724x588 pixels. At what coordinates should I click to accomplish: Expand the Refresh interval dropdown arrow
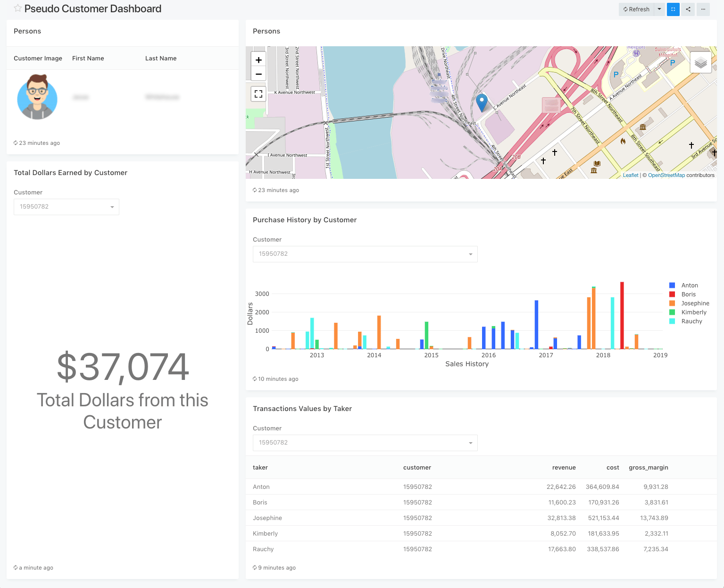(659, 9)
